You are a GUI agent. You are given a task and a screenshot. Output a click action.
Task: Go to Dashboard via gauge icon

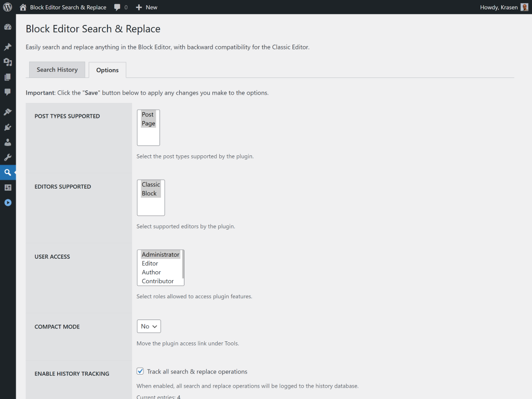click(8, 27)
